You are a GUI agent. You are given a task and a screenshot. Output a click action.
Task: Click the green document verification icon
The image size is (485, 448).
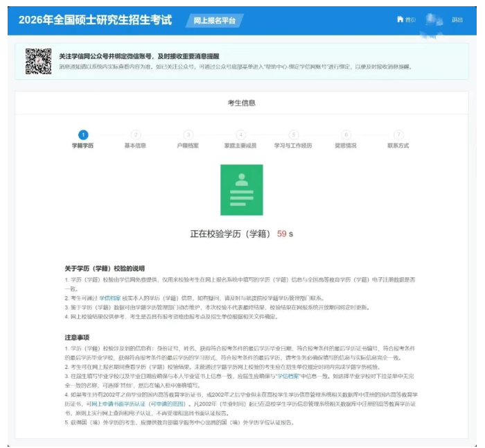(241, 189)
